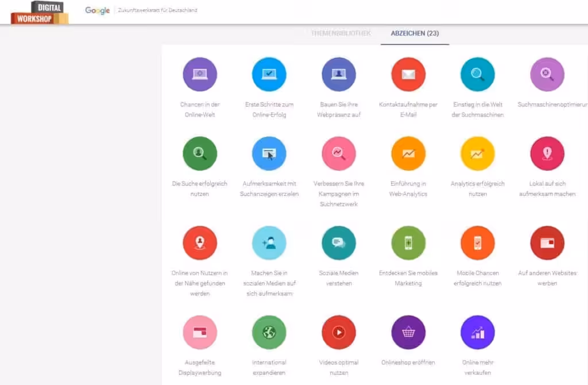Click the 'Soziale Medien verstehen' label

point(339,278)
